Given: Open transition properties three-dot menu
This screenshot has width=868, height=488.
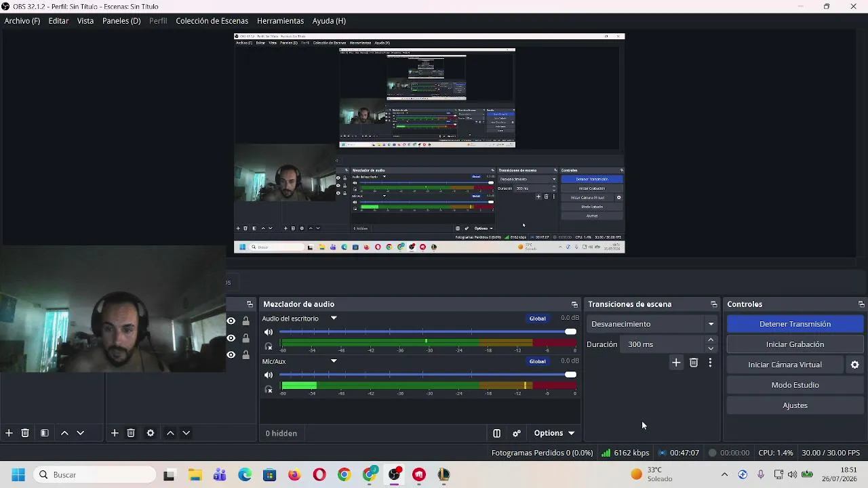Looking at the screenshot, I should click(x=710, y=363).
